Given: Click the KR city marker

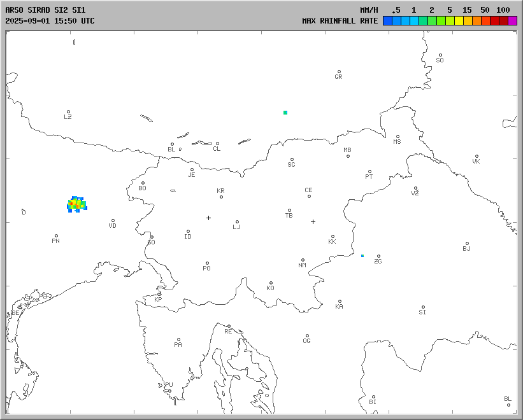Looking at the screenshot, I should [221, 197].
